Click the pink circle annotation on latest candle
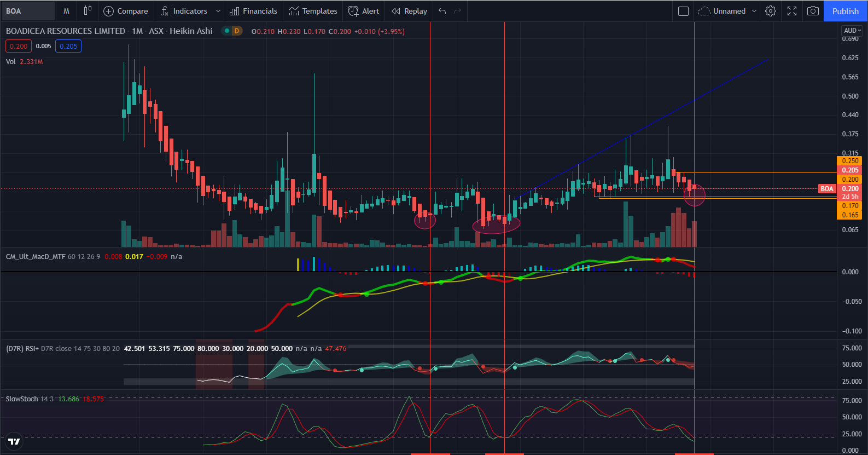The image size is (868, 455). (x=695, y=195)
